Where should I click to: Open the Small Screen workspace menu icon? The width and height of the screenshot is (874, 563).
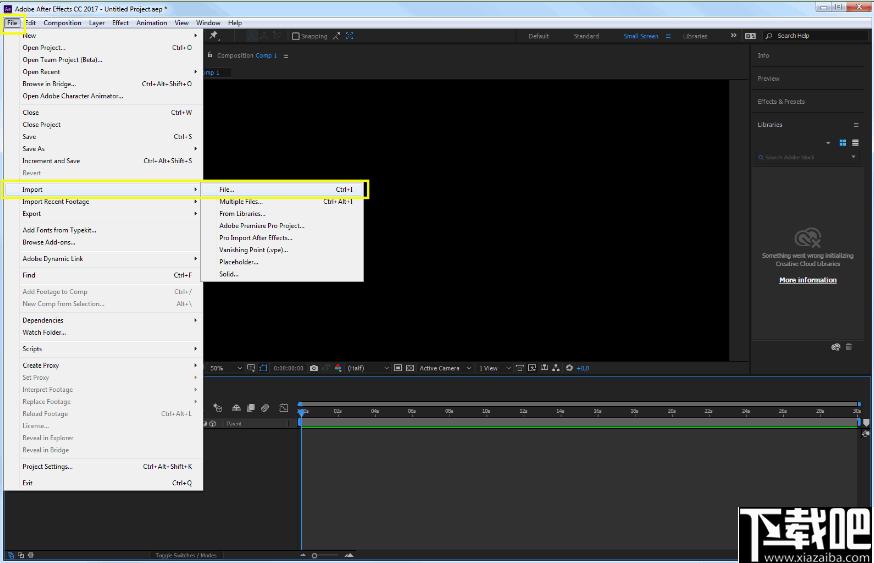tap(668, 36)
